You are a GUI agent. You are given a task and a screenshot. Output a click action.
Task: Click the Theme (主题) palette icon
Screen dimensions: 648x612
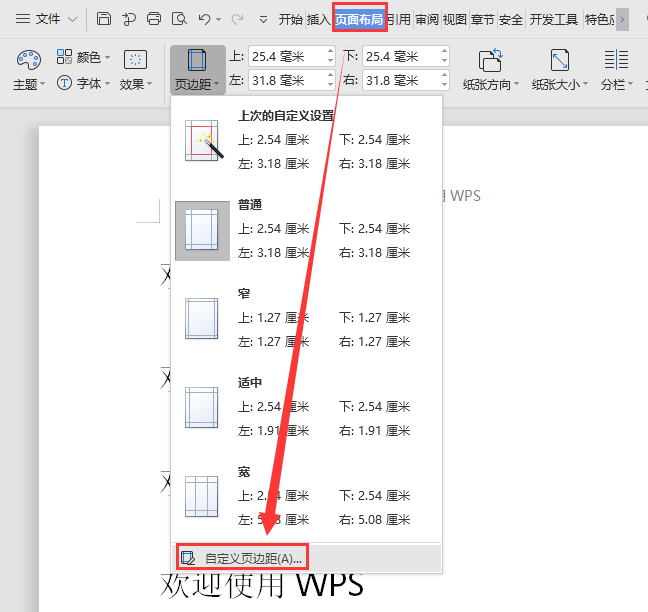pos(26,61)
